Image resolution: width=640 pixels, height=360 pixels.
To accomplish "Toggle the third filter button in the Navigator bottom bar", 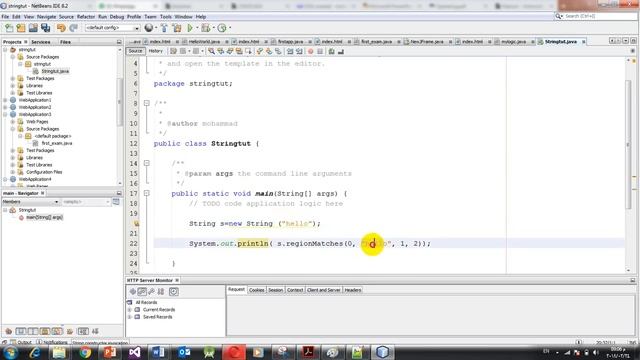I will click(33, 331).
